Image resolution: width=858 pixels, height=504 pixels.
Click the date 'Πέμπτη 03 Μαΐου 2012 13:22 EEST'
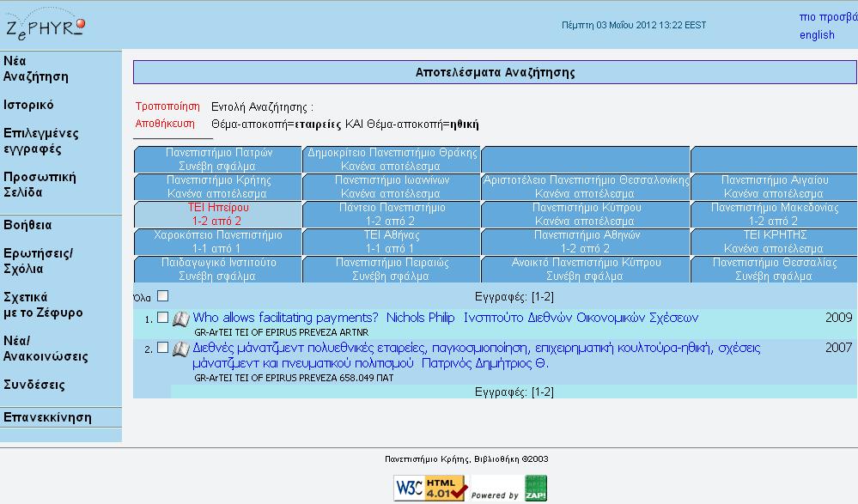(x=634, y=25)
